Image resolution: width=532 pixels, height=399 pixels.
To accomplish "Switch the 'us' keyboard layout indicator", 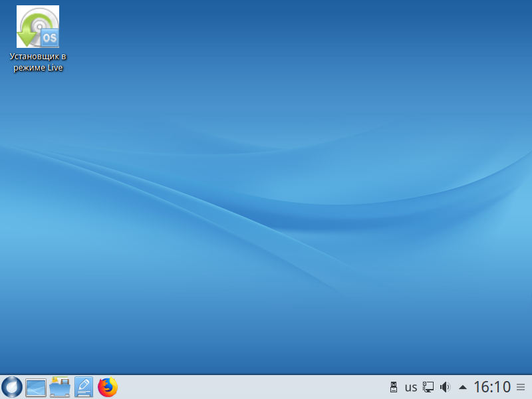I will click(411, 387).
